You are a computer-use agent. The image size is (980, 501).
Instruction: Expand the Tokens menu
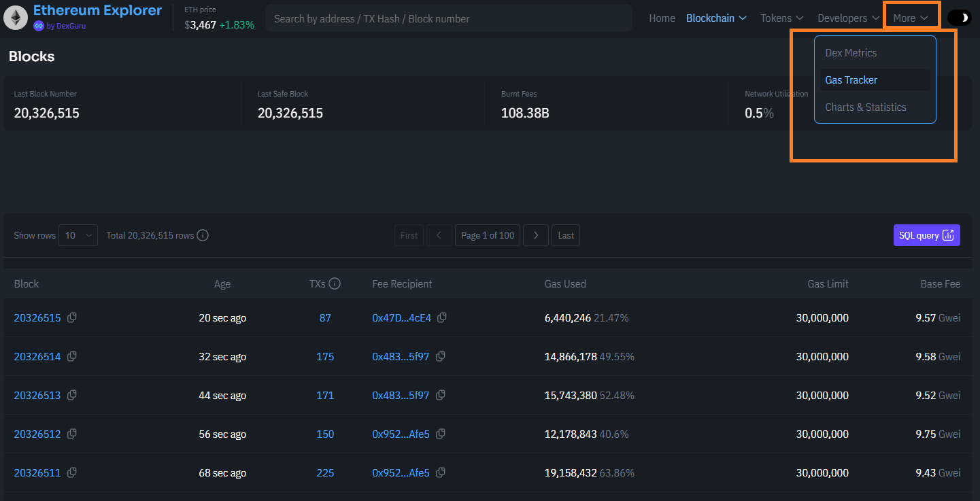click(x=782, y=18)
